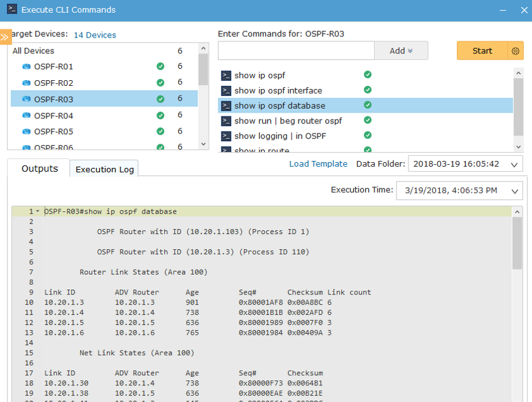Click the terminal icon beside "show ip ospf"
Screen dimensions: 532x402
coord(225,74)
